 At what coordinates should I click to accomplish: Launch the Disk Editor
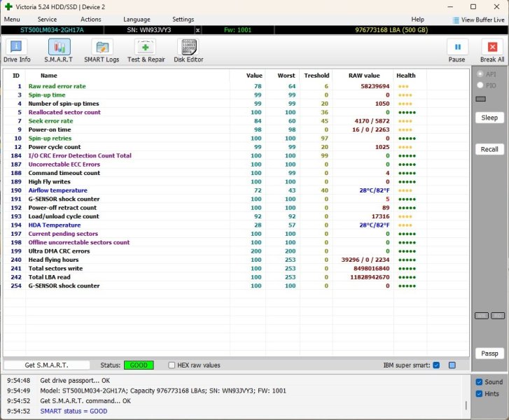pos(188,51)
